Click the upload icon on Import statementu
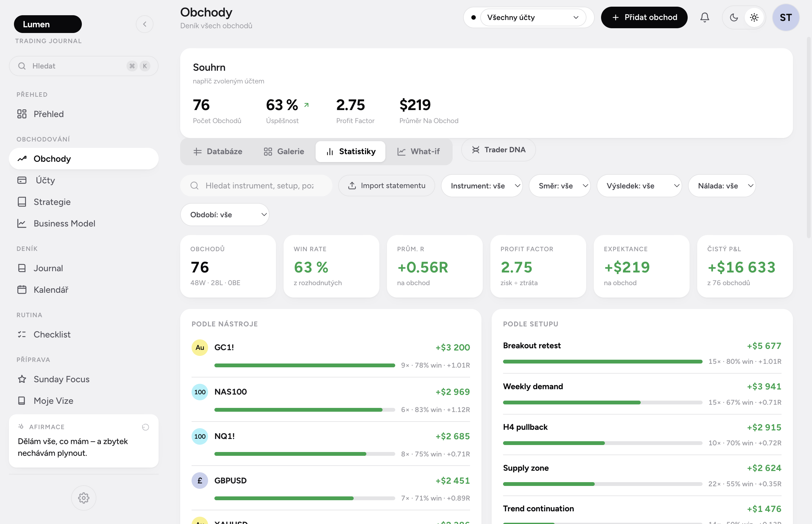812x524 pixels. pos(352,186)
